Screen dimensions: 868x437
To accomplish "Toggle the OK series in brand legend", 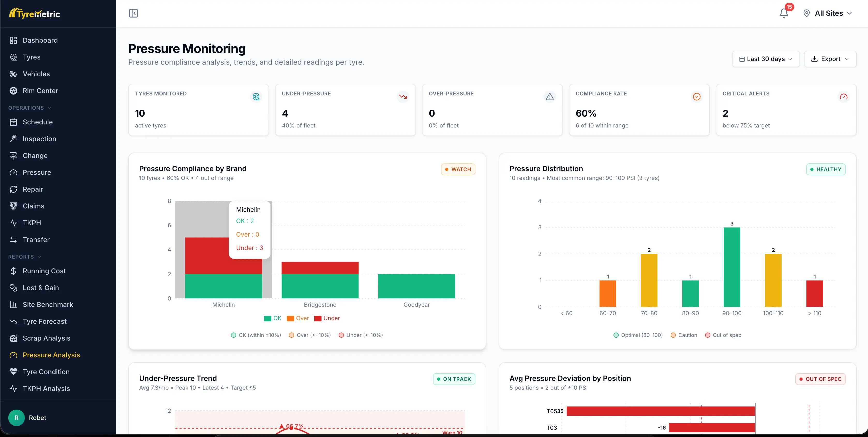I will [273, 318].
